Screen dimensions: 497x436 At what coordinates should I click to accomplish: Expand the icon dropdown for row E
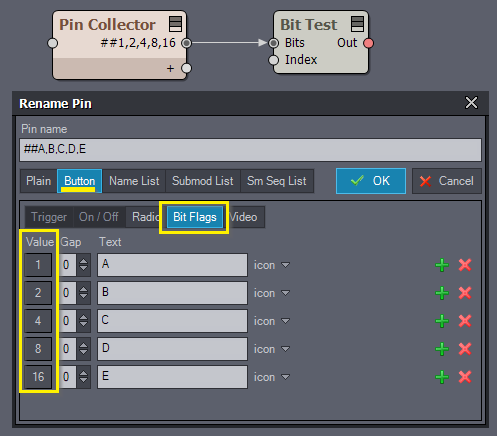pos(272,377)
